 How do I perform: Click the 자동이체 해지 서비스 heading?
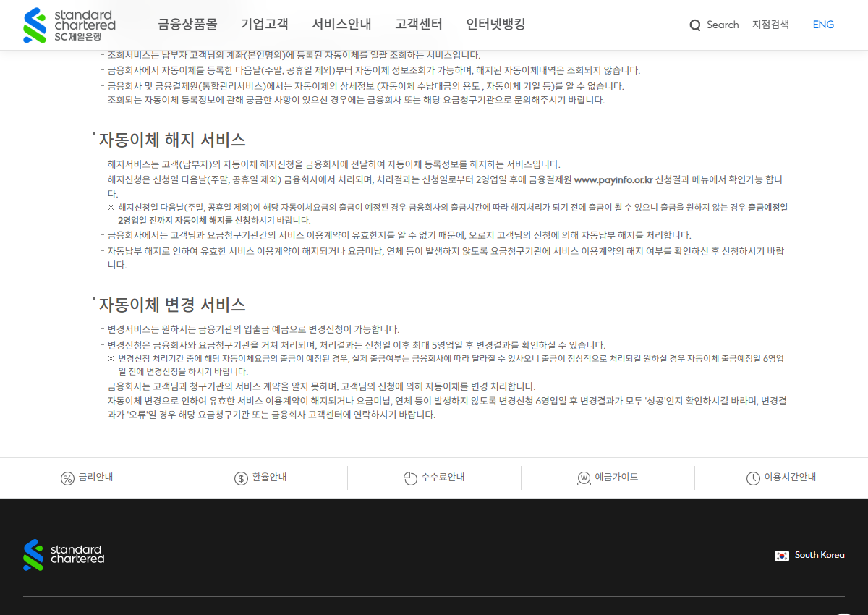click(x=172, y=140)
